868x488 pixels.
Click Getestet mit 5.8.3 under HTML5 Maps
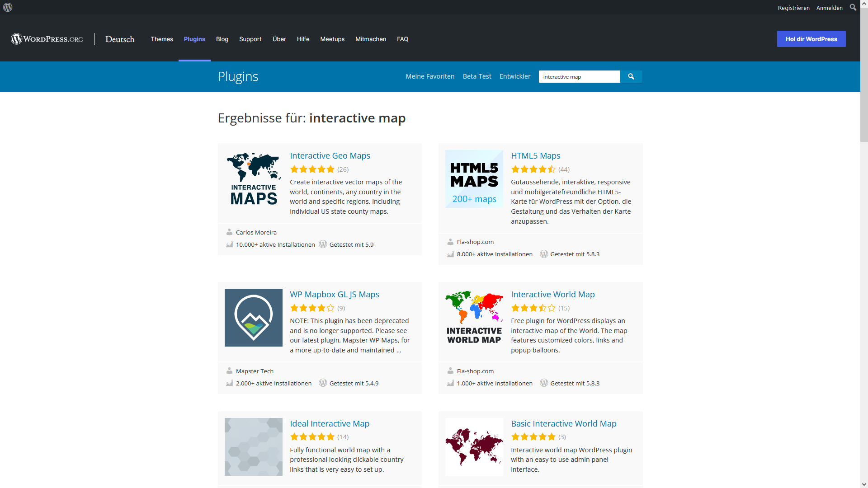click(575, 254)
